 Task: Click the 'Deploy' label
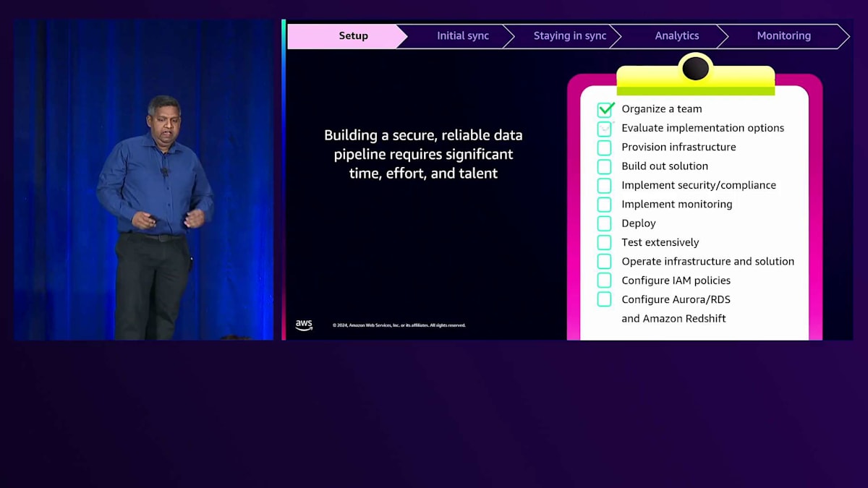pos(639,223)
